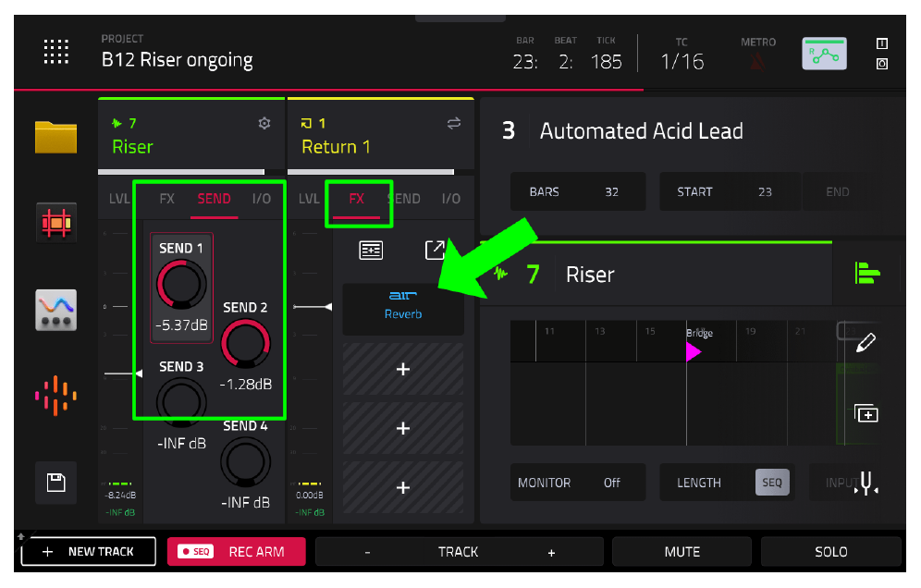Open Riser track settings gear
The height and width of the screenshot is (588, 921).
point(264,123)
